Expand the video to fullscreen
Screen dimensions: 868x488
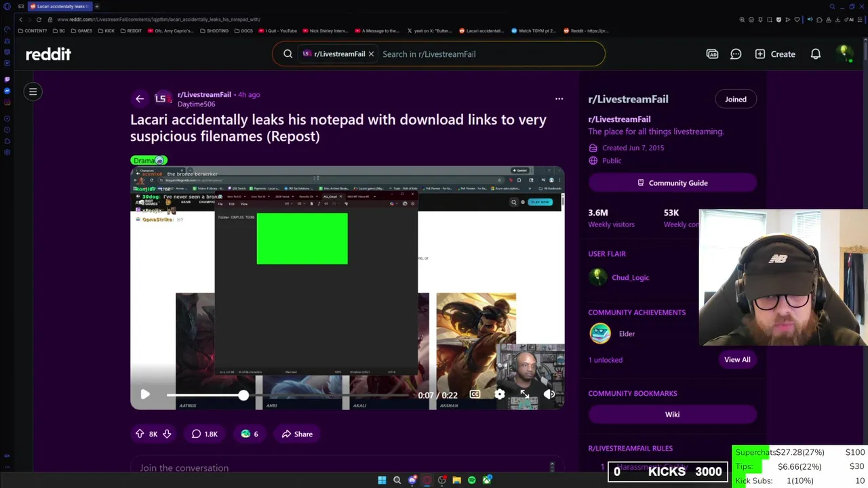[525, 394]
